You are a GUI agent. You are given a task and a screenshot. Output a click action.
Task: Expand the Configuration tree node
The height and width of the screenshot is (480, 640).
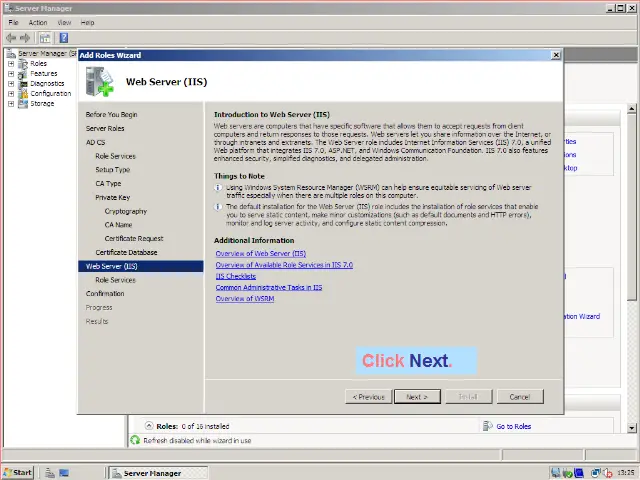click(11, 93)
